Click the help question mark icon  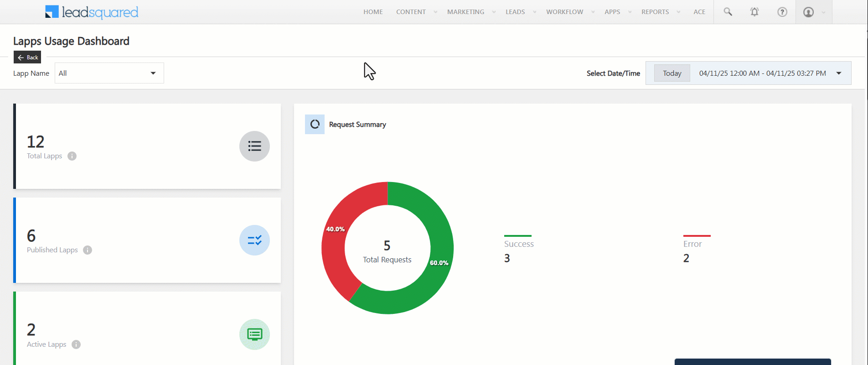click(782, 12)
